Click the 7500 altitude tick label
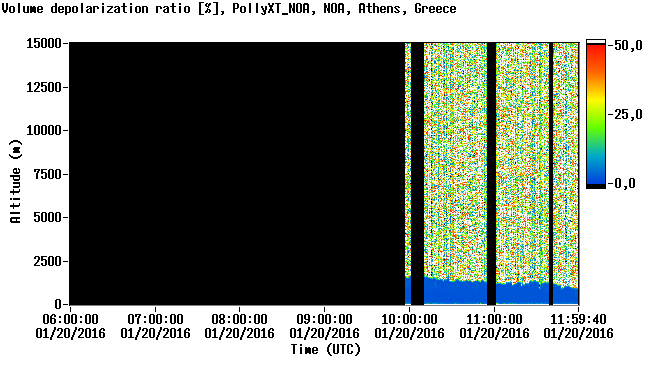Viewport: 665px width, 389px height. (48, 174)
